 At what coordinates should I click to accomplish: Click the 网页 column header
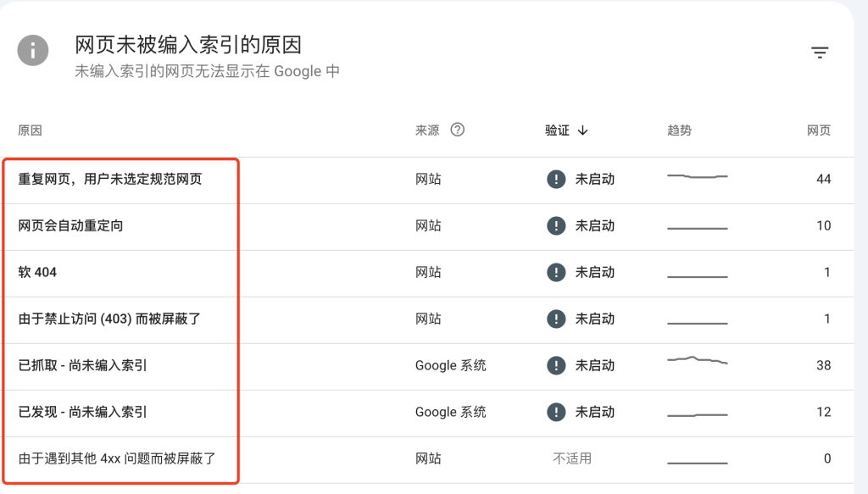(819, 130)
